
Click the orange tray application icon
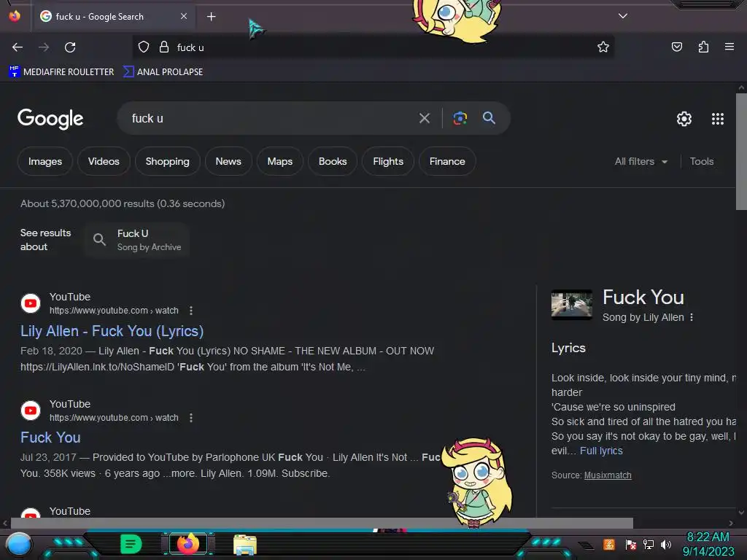point(609,544)
